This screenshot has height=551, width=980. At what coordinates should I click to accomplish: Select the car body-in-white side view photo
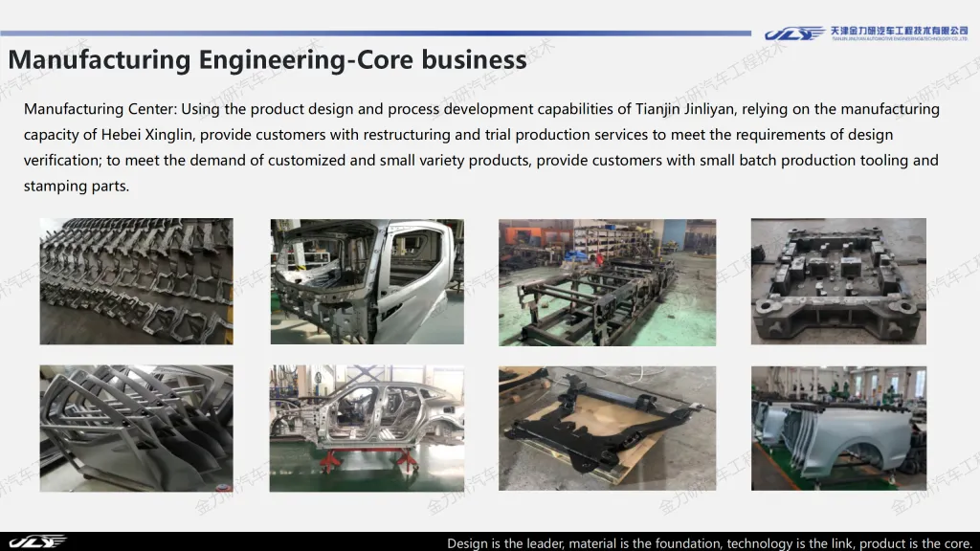367,428
